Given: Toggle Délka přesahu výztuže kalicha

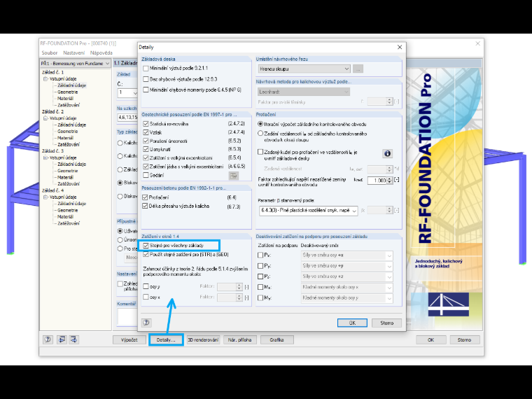Looking at the screenshot, I should click(145, 206).
